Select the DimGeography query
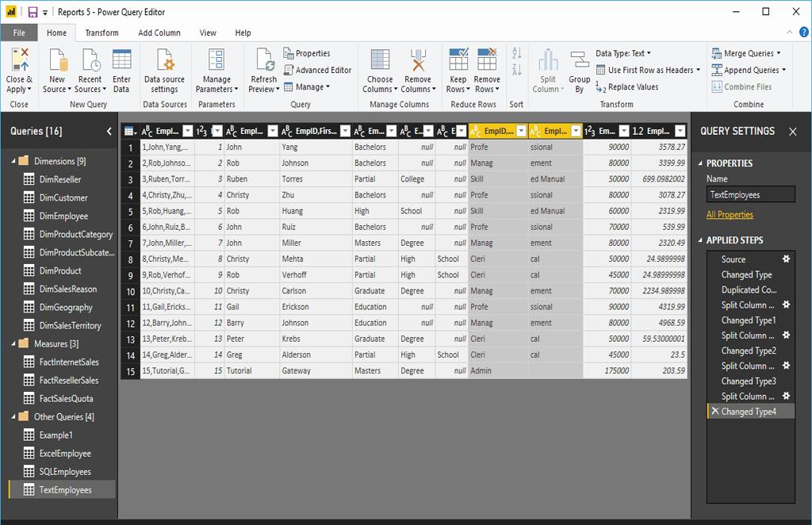 [x=66, y=308]
